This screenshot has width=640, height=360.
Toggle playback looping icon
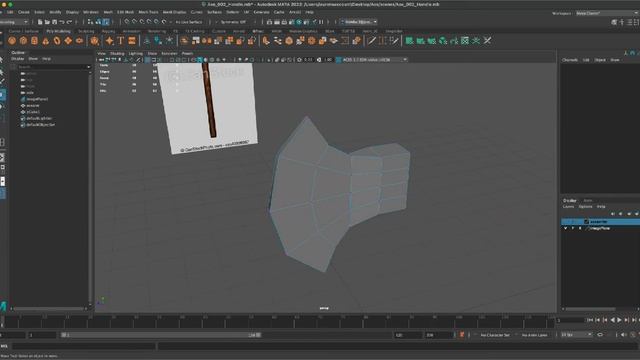point(600,335)
